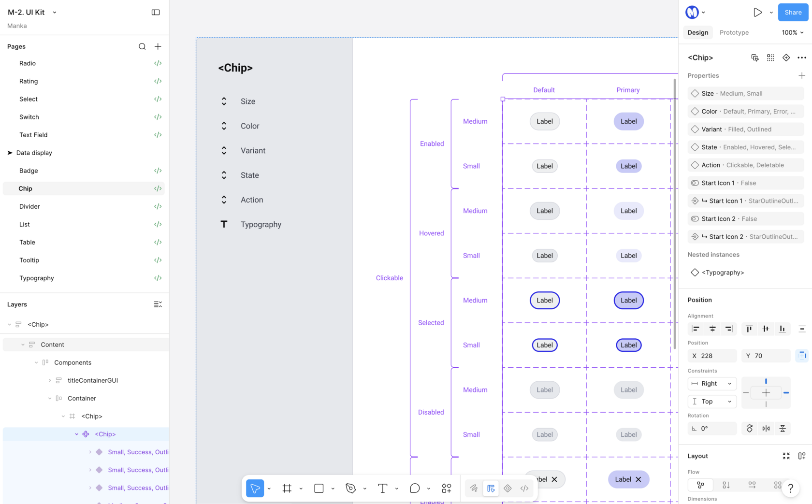The image size is (812, 504).
Task: Open the Move tool options chevron
Action: (269, 489)
